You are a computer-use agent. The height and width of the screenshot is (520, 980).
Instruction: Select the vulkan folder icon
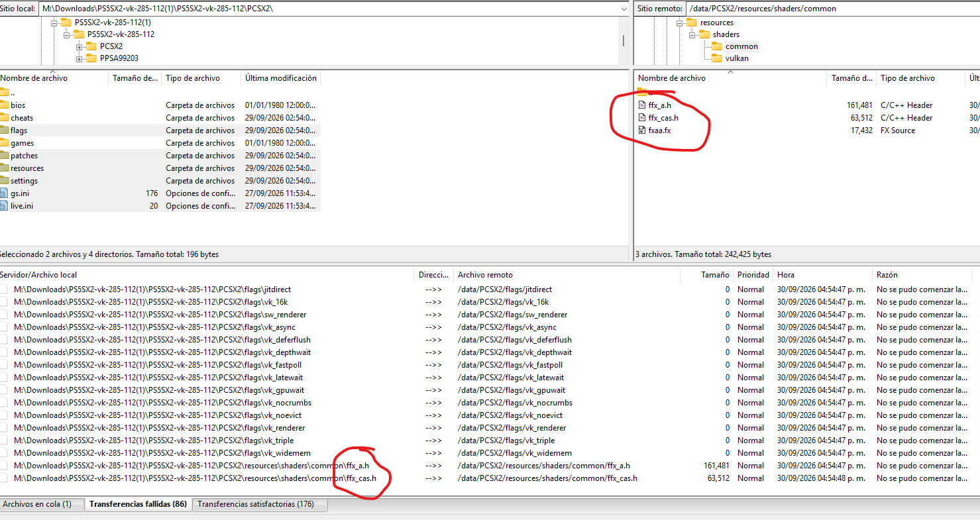pos(716,58)
